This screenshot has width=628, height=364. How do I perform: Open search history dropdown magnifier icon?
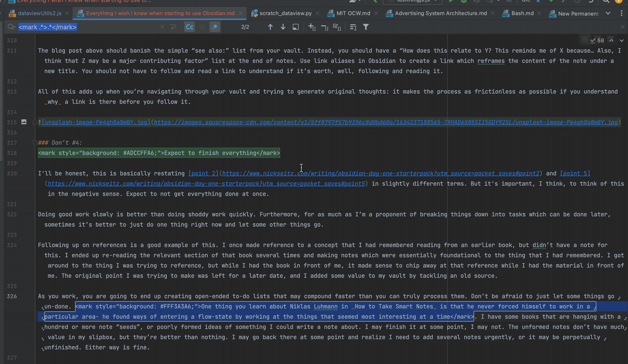pos(11,27)
